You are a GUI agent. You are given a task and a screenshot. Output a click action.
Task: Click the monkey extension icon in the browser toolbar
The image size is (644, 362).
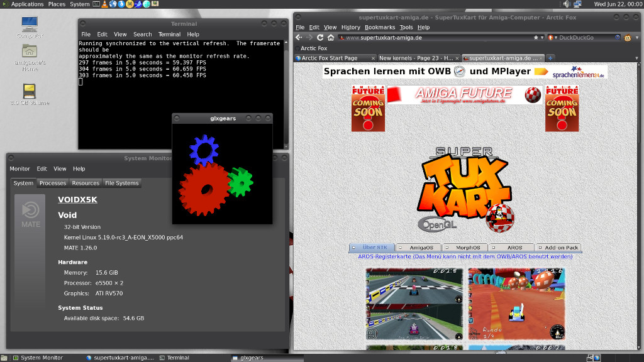tap(628, 37)
